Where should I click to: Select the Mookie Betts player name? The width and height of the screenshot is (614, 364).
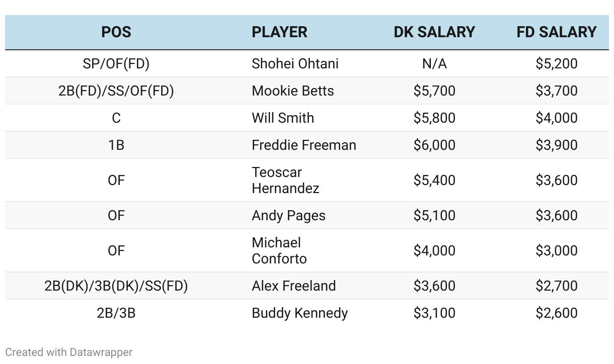click(x=293, y=91)
